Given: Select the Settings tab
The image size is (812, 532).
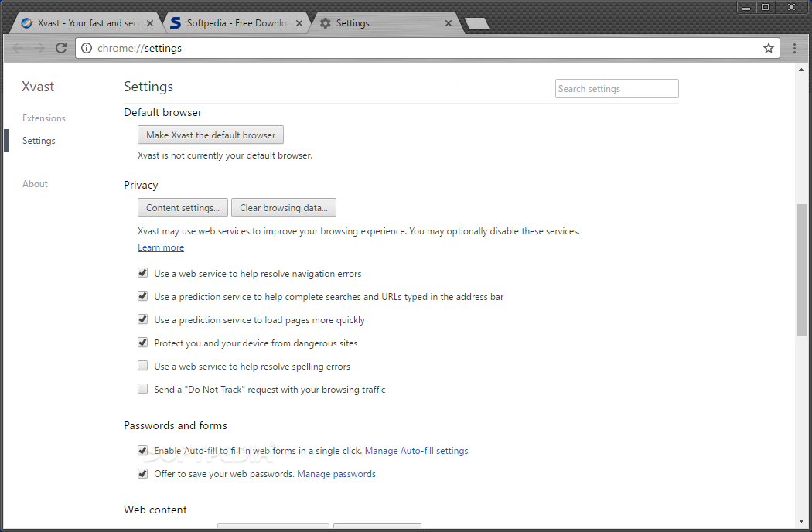Looking at the screenshot, I should (386, 23).
